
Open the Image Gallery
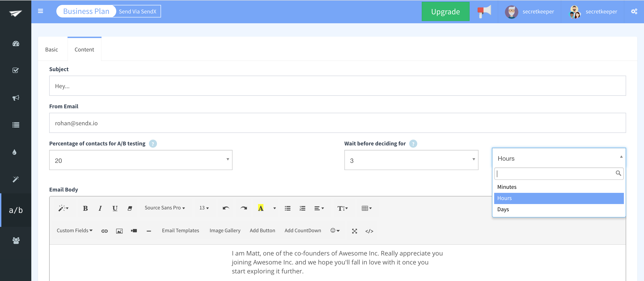point(225,230)
